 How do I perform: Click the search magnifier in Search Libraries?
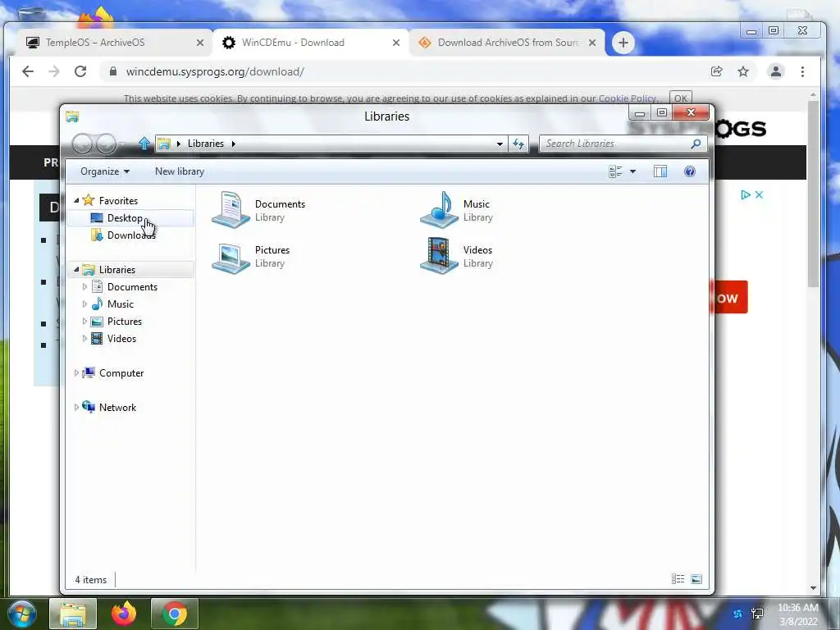coord(696,144)
